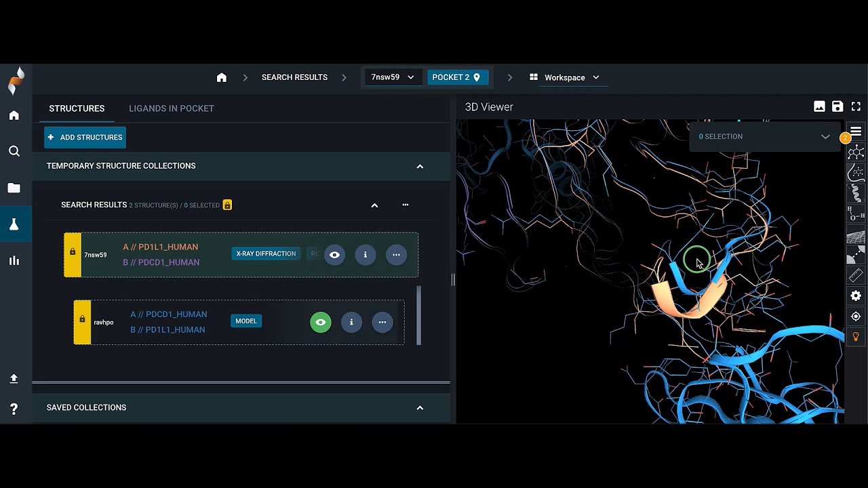Activate the ruler measurement tool

[856, 275]
